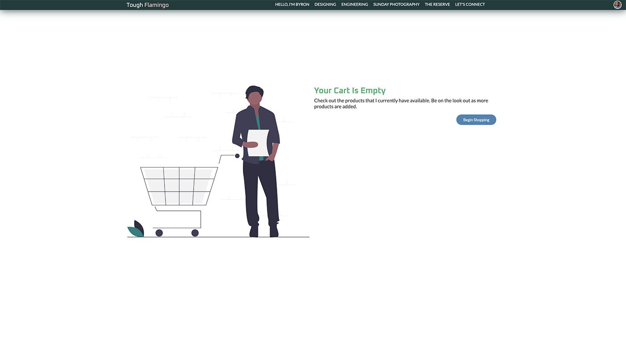Image resolution: width=626 pixels, height=364 pixels.
Task: Navigate to the Engineering page
Action: pyautogui.click(x=355, y=4)
